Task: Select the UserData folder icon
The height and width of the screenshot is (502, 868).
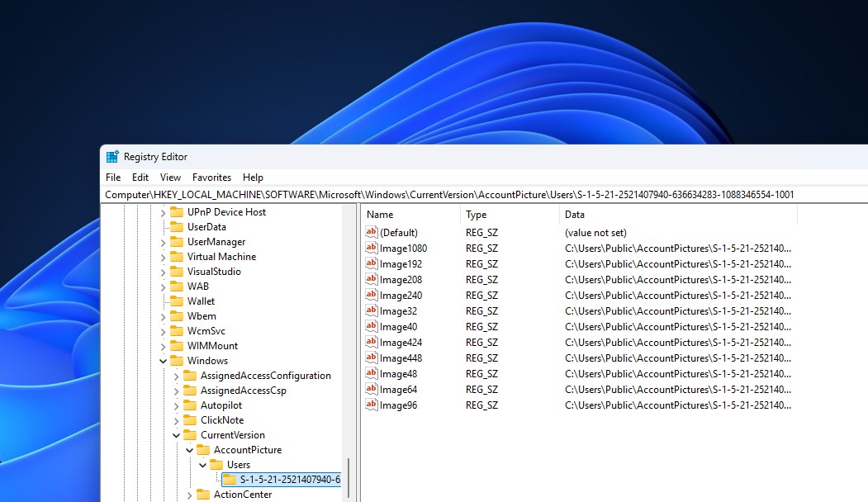Action: [177, 227]
